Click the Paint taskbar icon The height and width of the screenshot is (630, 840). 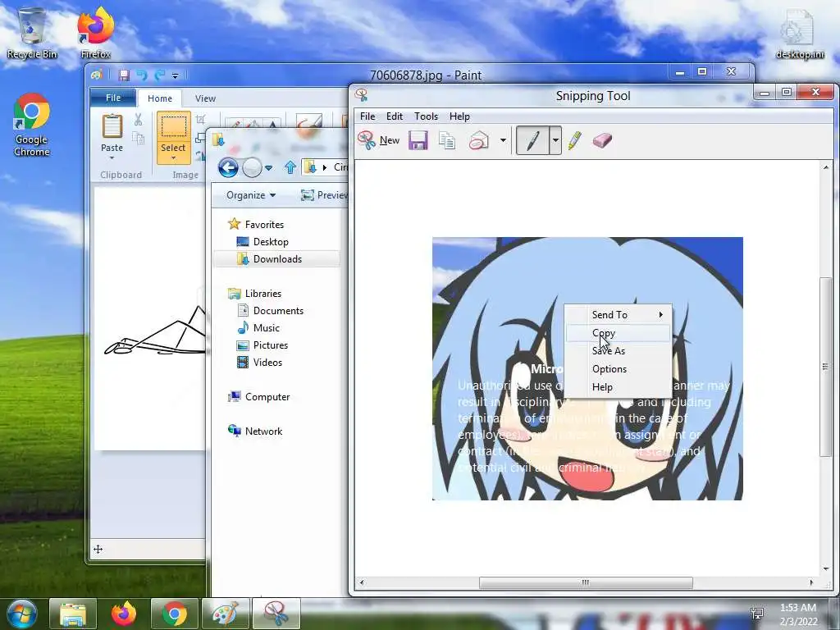tap(226, 614)
